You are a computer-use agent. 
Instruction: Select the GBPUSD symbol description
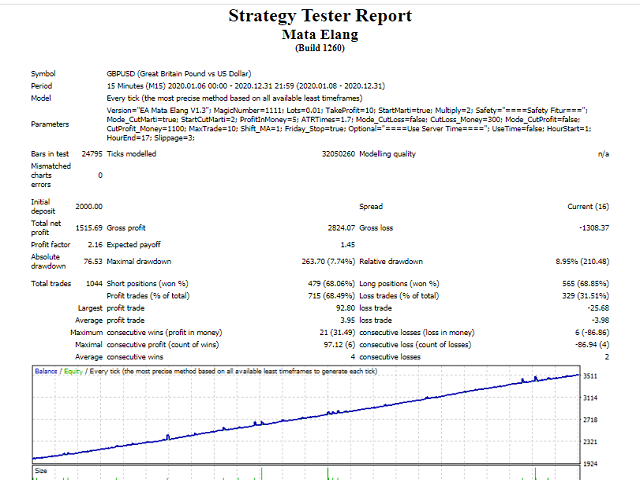click(179, 73)
